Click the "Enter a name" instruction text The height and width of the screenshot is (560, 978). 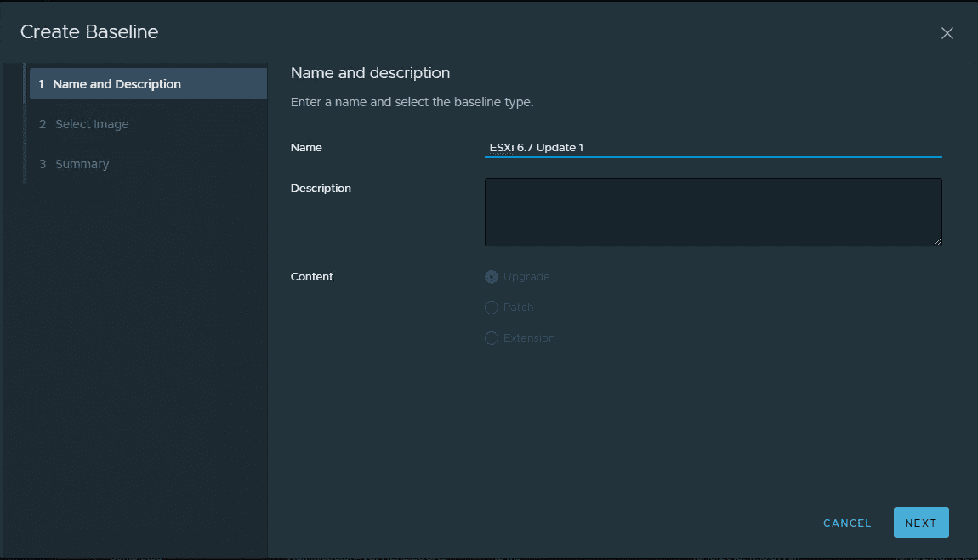point(412,102)
